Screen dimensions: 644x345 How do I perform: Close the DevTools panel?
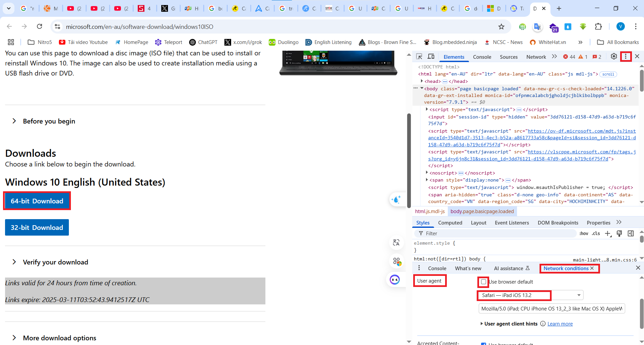point(637,56)
